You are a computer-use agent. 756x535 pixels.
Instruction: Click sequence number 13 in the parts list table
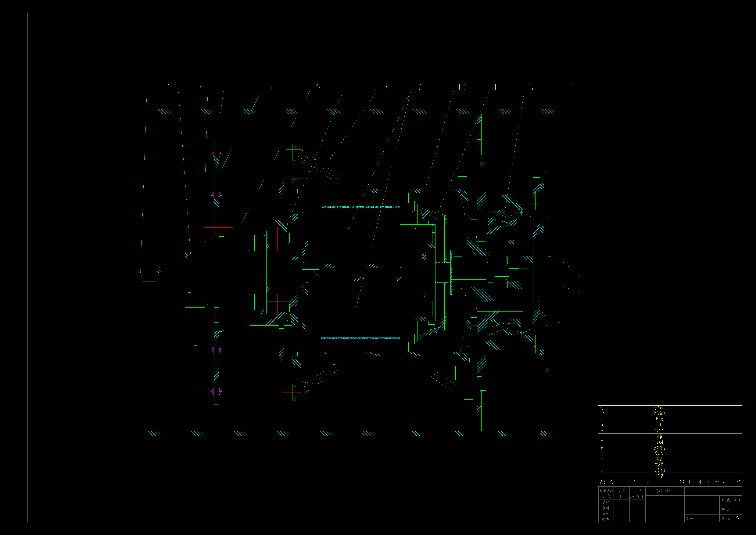[602, 408]
